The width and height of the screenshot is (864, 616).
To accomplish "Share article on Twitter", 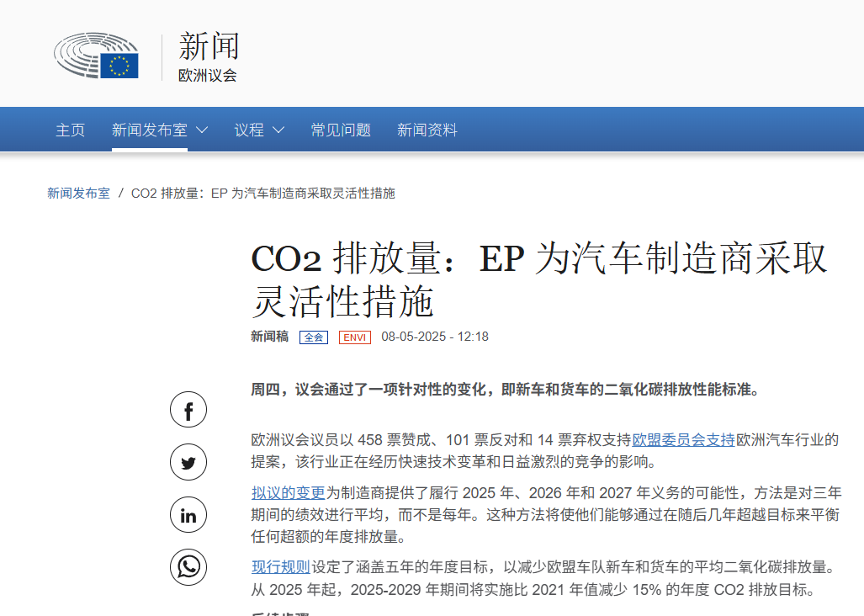I will click(188, 462).
